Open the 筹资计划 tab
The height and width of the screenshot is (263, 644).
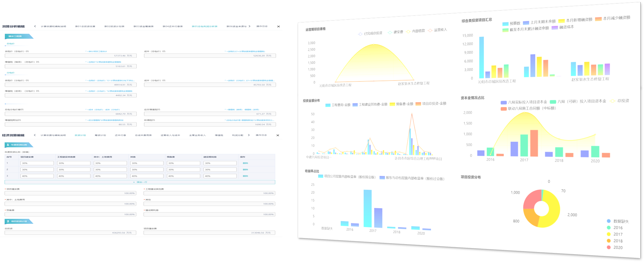click(x=100, y=135)
